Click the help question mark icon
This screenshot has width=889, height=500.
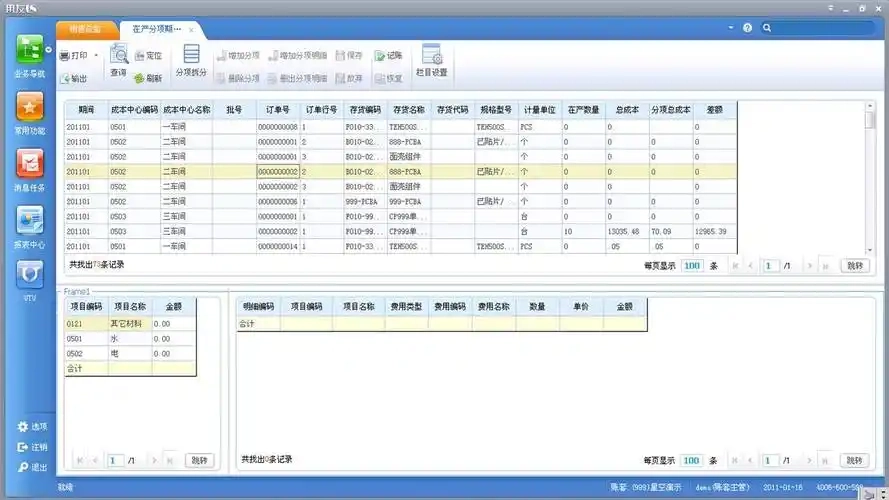click(747, 28)
